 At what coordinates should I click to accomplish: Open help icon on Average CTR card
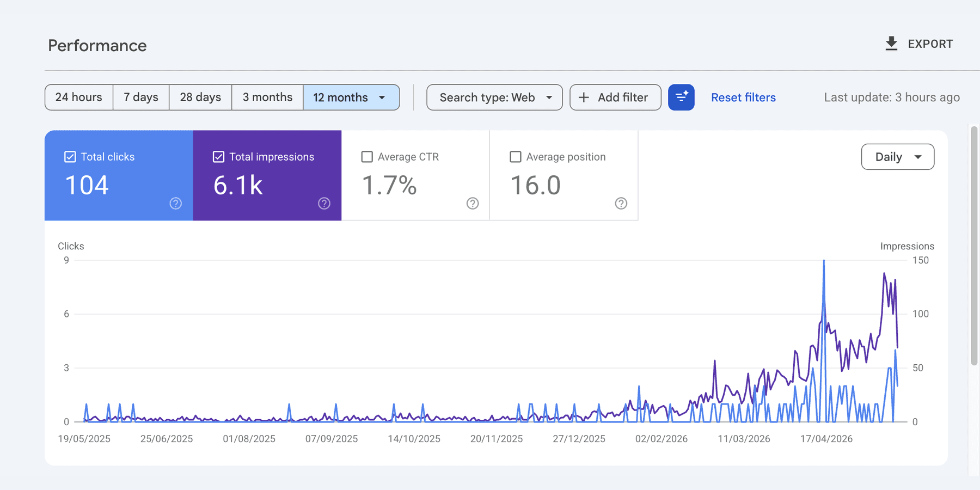coord(473,204)
